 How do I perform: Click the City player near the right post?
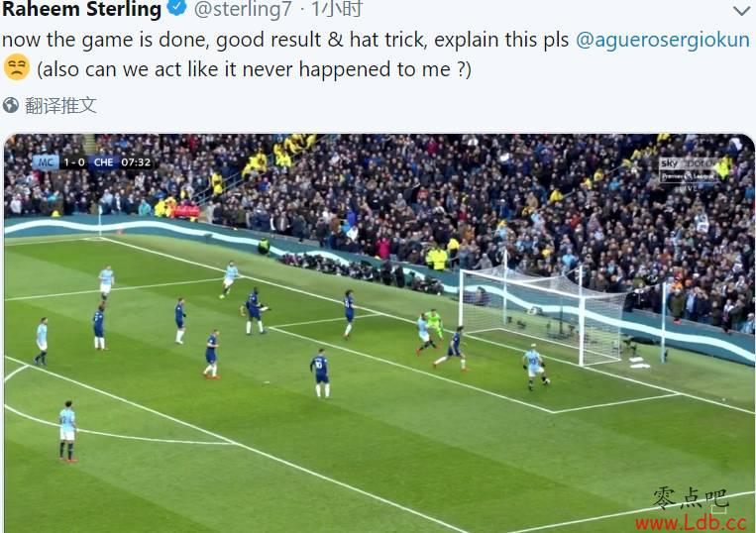[x=535, y=369]
